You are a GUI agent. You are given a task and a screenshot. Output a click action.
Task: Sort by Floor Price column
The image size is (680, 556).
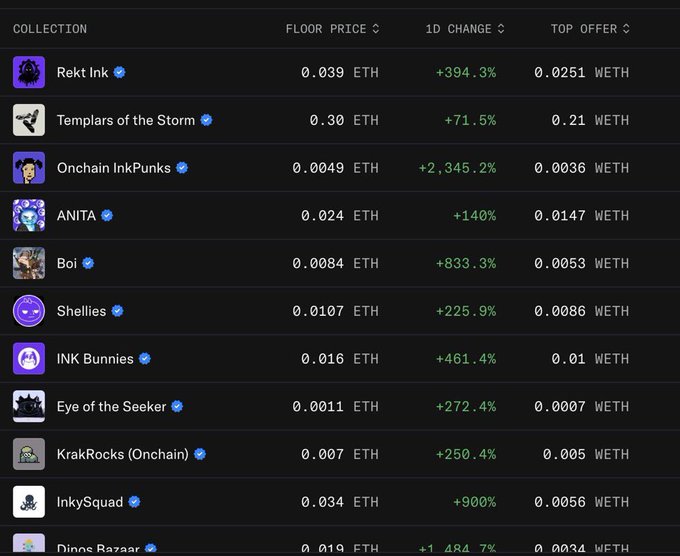[332, 29]
